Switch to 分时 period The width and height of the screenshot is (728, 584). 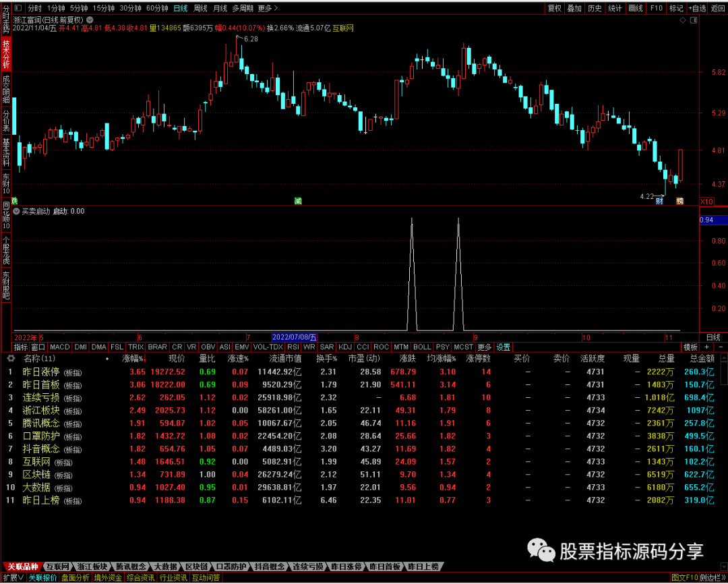click(34, 8)
